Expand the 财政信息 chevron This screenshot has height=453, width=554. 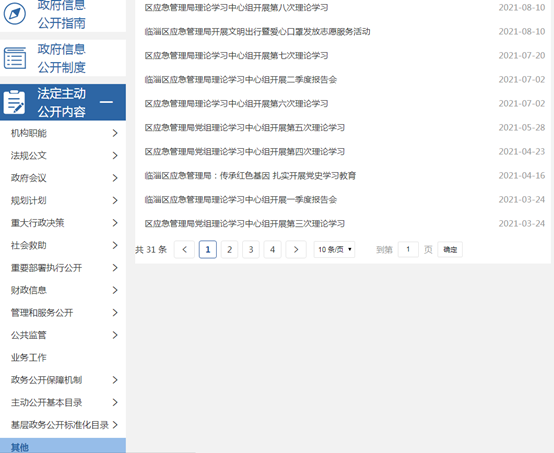(x=115, y=290)
